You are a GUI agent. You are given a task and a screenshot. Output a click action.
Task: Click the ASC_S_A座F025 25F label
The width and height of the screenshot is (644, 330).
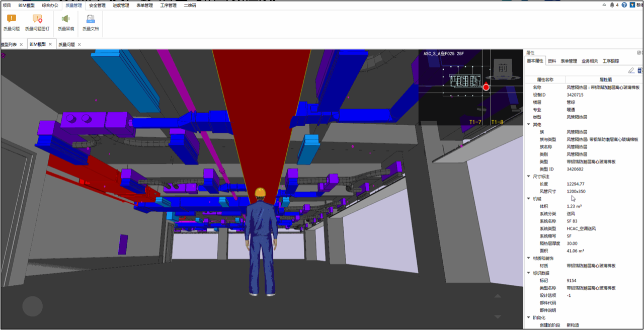pyautogui.click(x=444, y=53)
